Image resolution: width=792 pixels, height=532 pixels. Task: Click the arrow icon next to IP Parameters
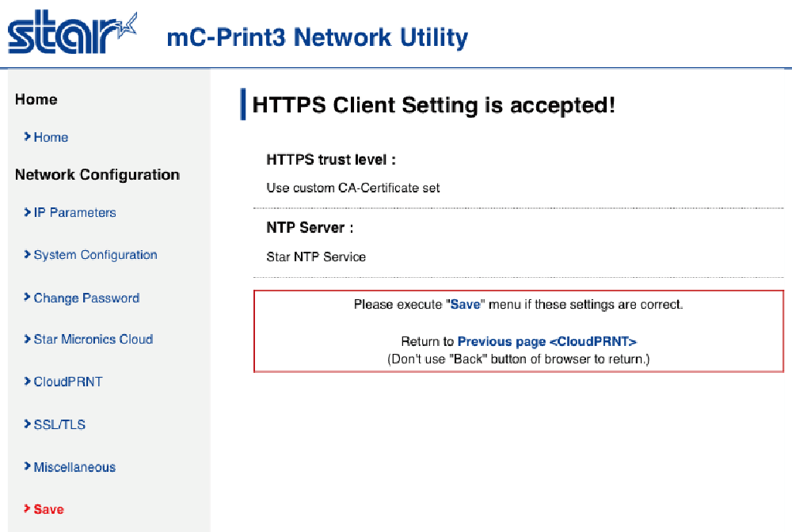27,212
